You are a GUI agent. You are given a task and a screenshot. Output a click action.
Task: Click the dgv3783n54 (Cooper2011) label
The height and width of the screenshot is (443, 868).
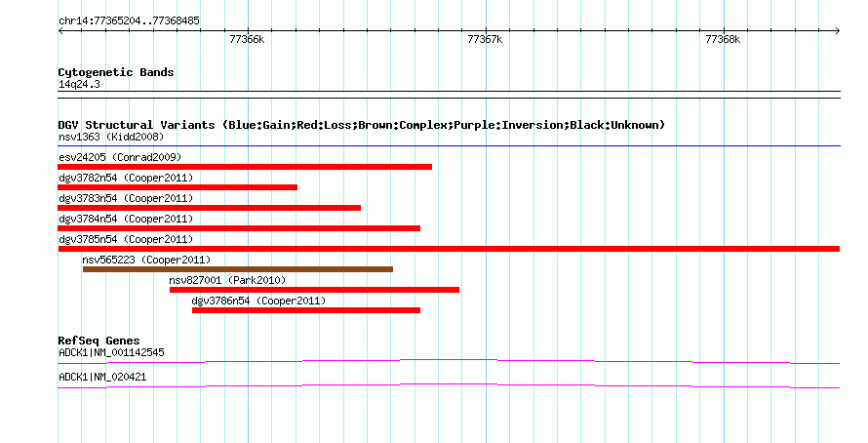point(126,198)
